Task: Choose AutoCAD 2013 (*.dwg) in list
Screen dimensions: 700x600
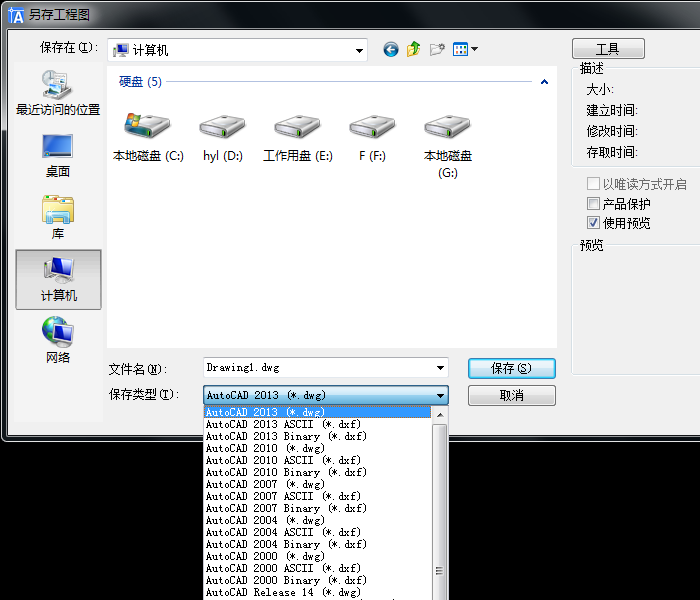Action: point(317,412)
